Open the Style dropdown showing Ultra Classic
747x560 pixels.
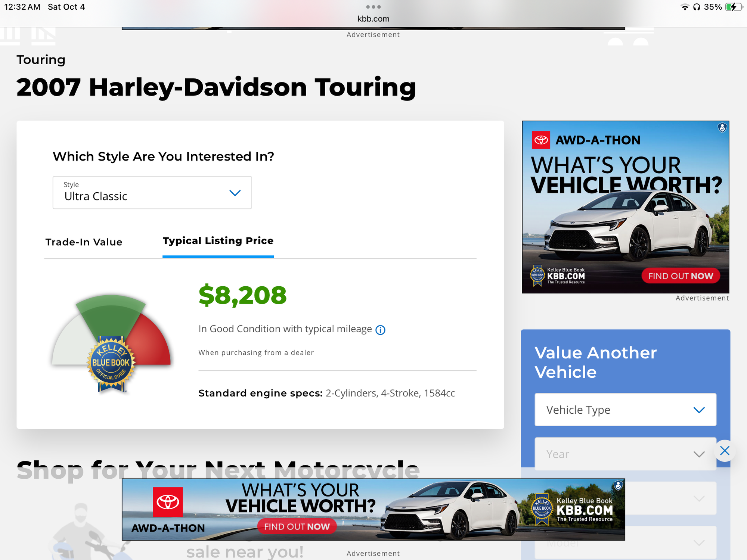click(152, 193)
